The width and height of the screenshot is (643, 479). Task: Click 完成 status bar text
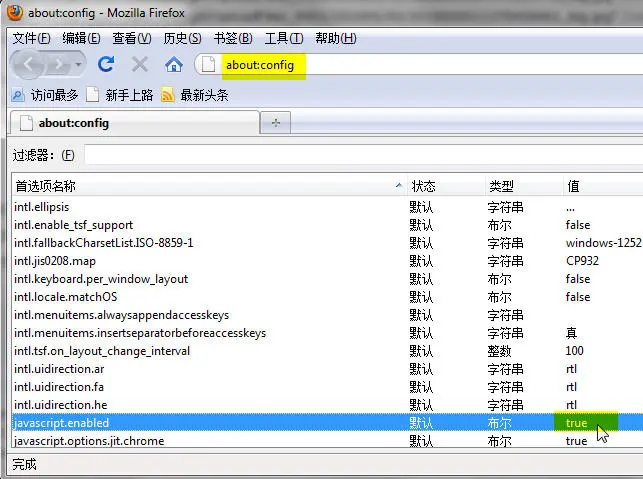coord(24,464)
